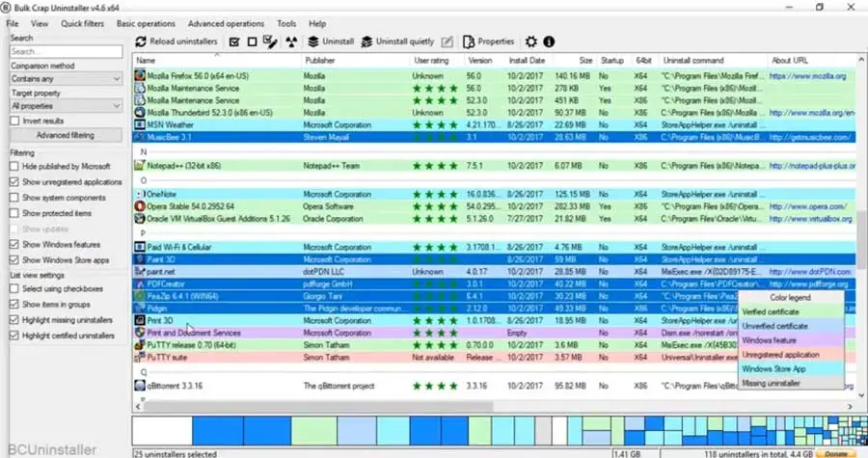The width and height of the screenshot is (868, 458).
Task: Open the www.opera.com About URL link
Action: (x=807, y=206)
